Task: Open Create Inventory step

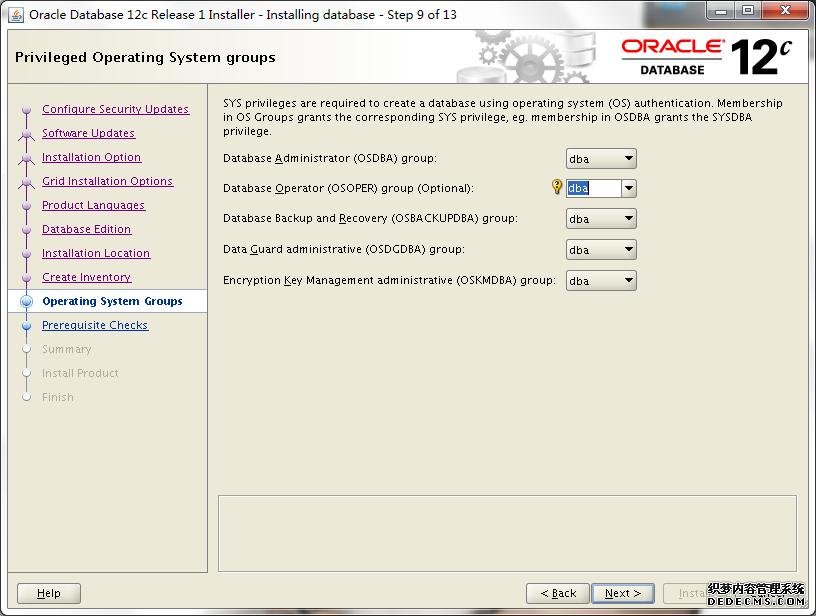Action: click(86, 277)
